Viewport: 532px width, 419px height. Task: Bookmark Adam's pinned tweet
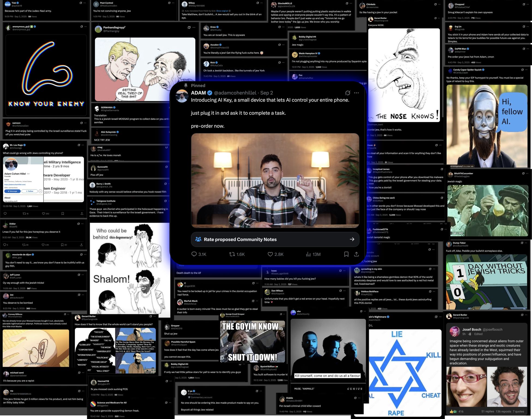[346, 254]
